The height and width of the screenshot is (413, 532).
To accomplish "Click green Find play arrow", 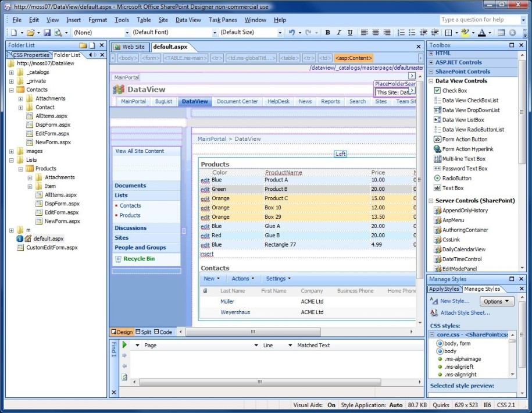I will click(x=124, y=344).
